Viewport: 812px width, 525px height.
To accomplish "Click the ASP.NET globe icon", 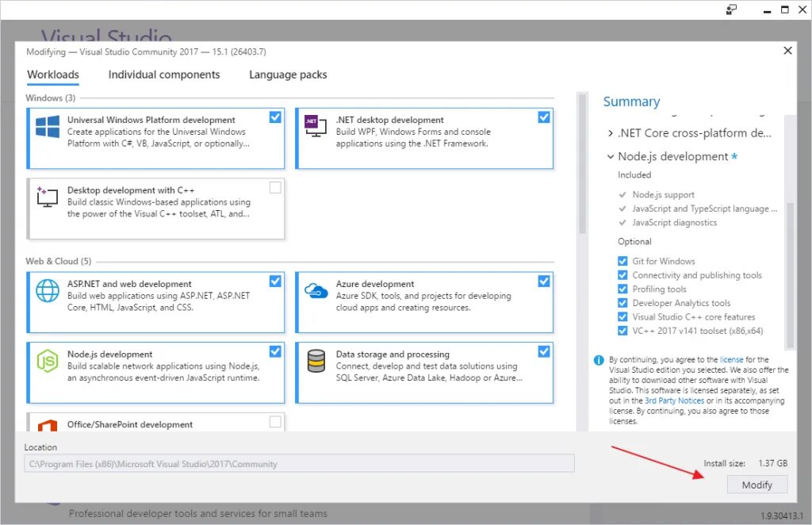I will pos(47,290).
